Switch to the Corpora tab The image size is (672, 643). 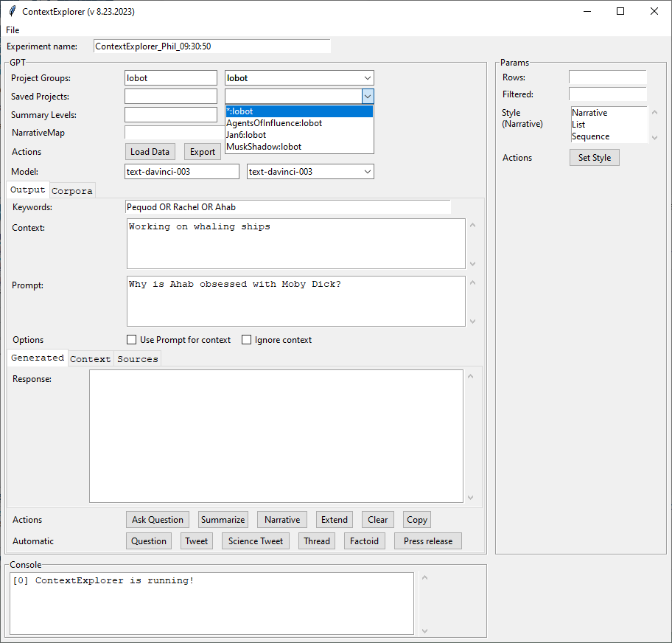click(72, 191)
